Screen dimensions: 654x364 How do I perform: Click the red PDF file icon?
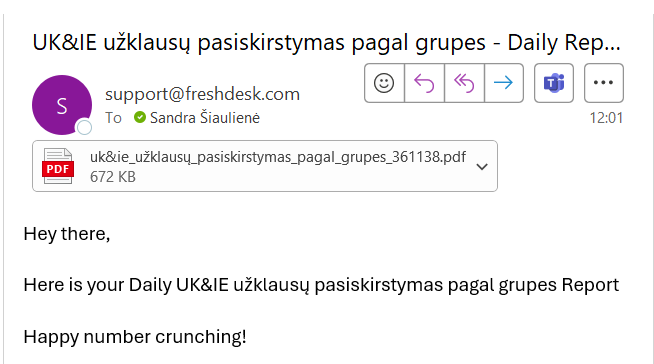[58, 166]
